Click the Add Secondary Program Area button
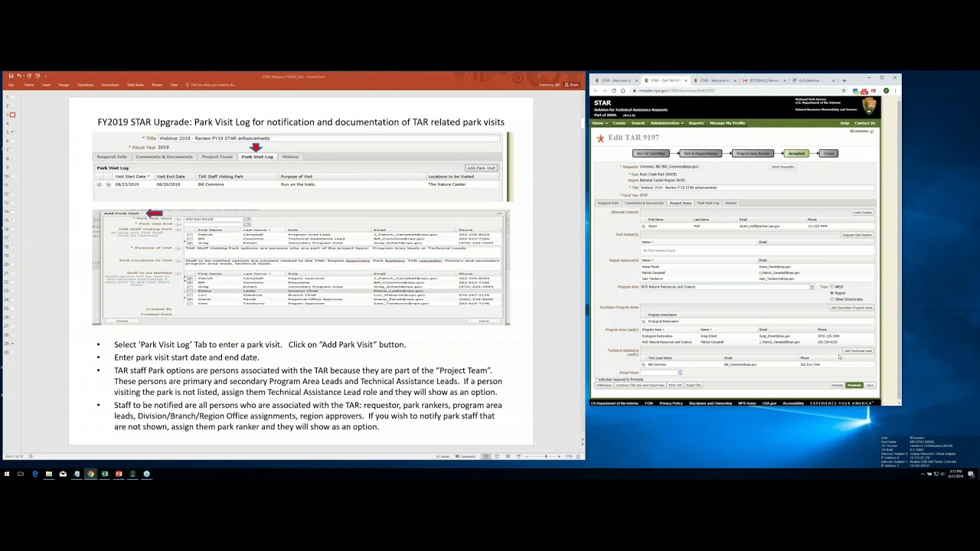The width and height of the screenshot is (980, 551). click(851, 308)
